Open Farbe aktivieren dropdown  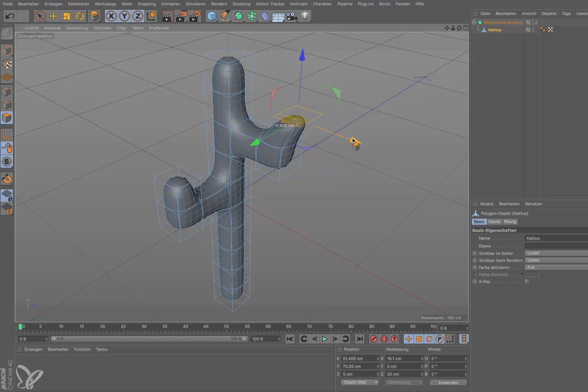click(556, 268)
